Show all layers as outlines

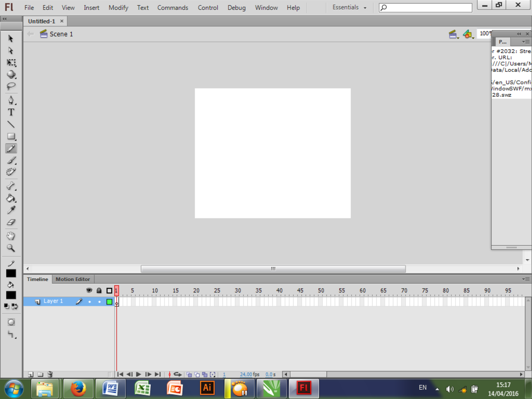point(109,290)
